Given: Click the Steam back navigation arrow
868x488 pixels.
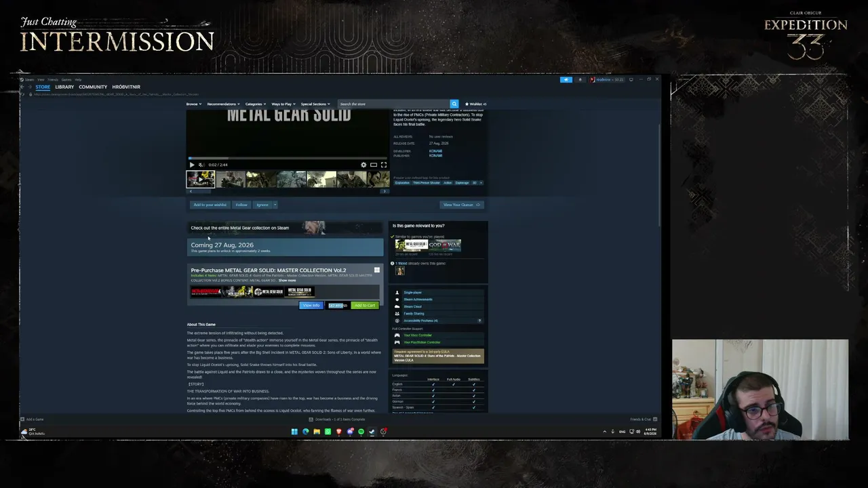Looking at the screenshot, I should tap(22, 87).
